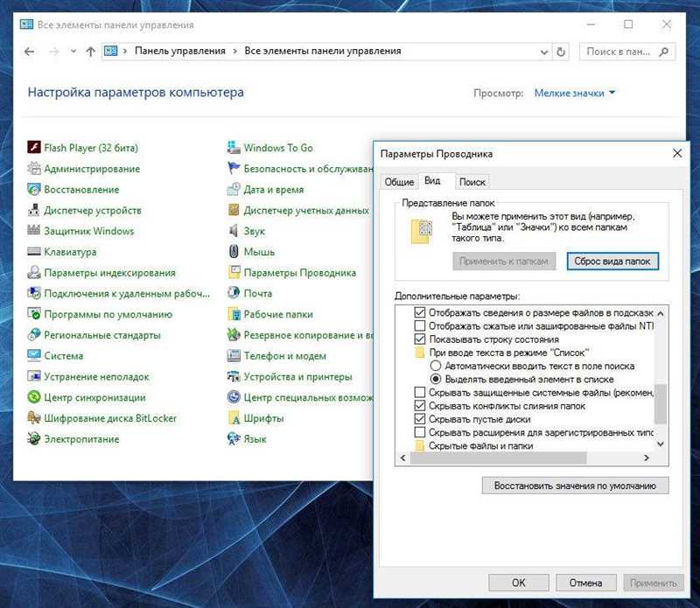Open the Язык icon
This screenshot has width=700, height=608.
coord(234,439)
